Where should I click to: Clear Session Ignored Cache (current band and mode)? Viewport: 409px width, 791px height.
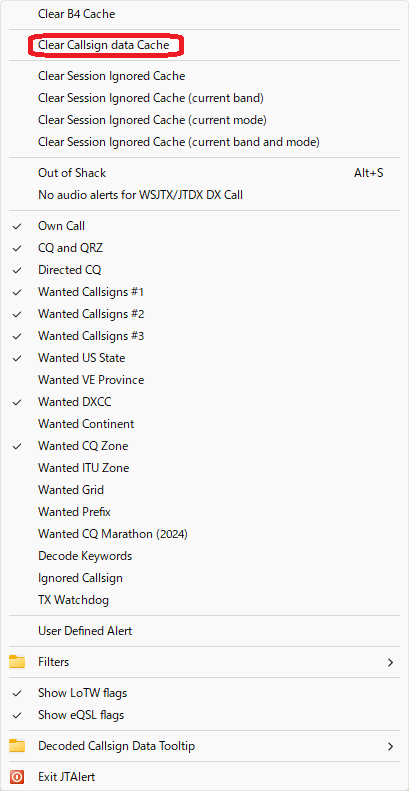click(x=204, y=142)
